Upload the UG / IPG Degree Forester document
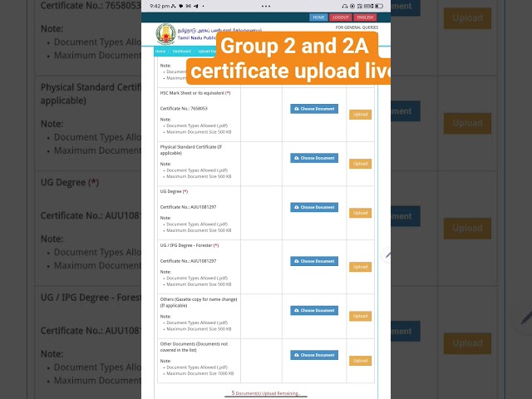This screenshot has height=399, width=532. (x=360, y=267)
